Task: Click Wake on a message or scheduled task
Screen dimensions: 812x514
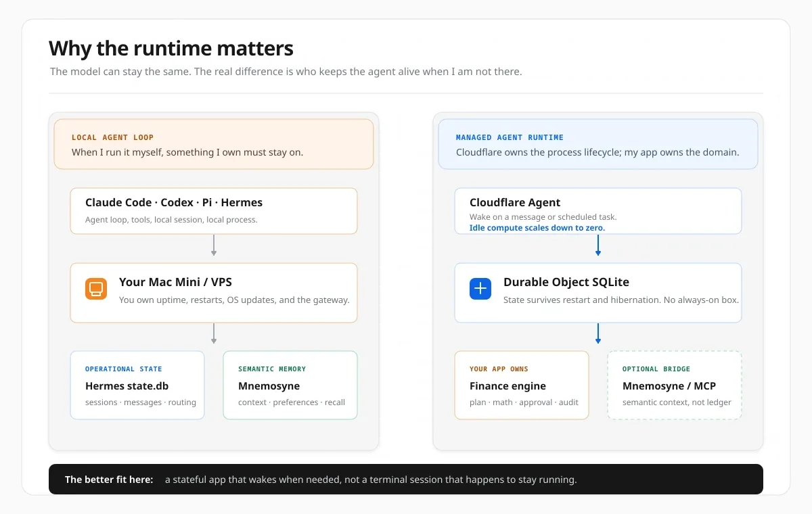Action: 543,217
